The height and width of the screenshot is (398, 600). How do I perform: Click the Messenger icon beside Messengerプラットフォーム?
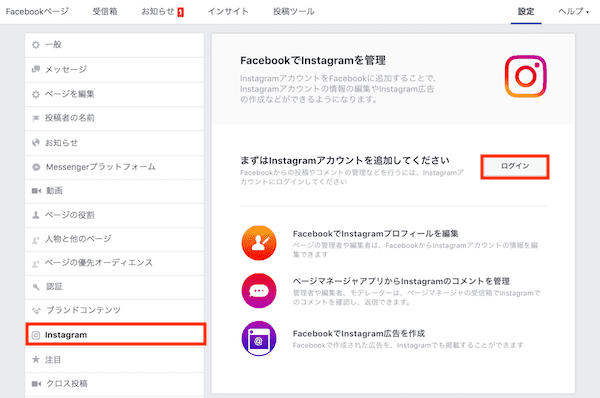[x=36, y=167]
